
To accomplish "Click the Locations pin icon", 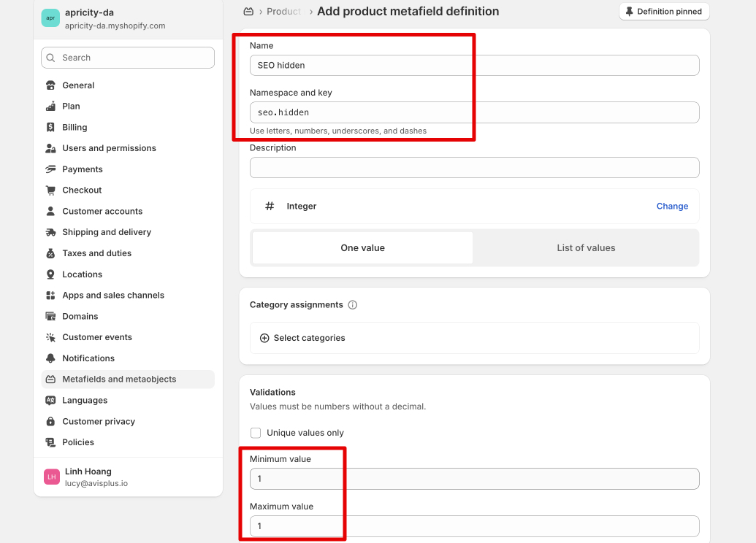I will (50, 274).
